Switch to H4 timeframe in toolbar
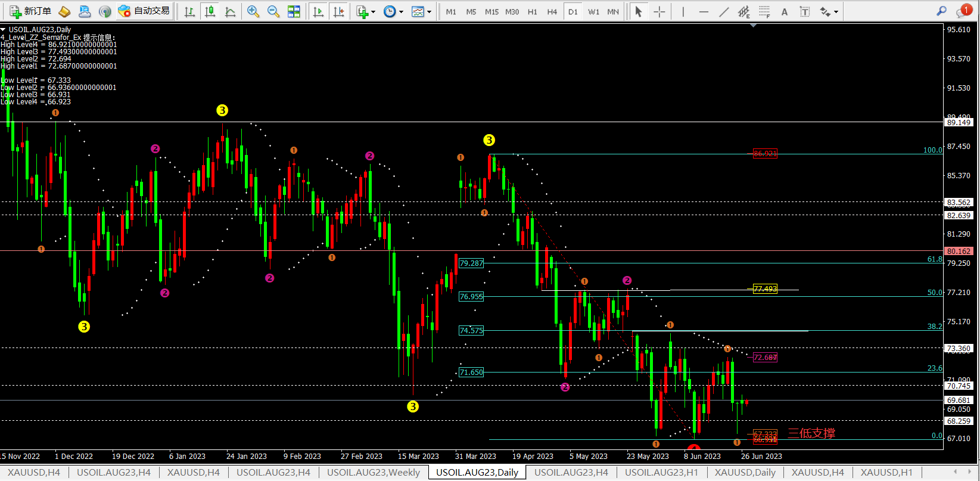 pyautogui.click(x=552, y=12)
